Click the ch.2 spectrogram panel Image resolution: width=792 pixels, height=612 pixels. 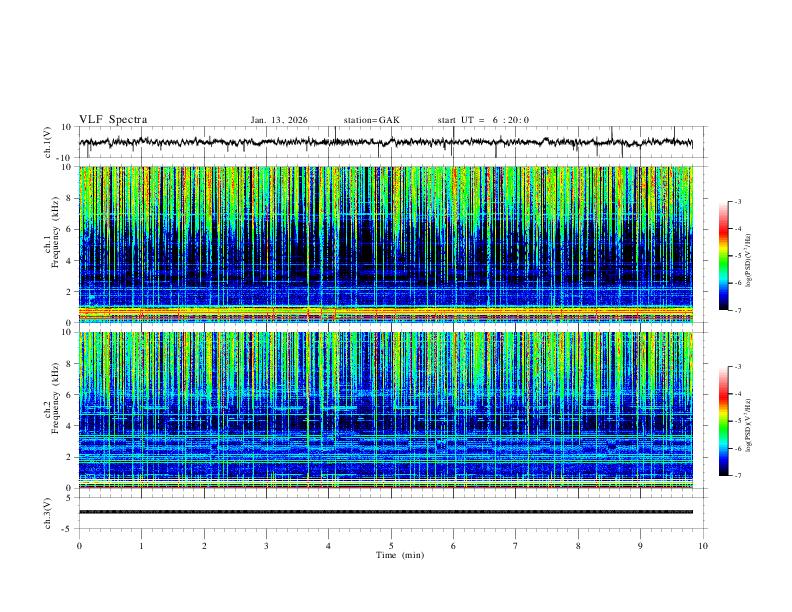pyautogui.click(x=385, y=410)
